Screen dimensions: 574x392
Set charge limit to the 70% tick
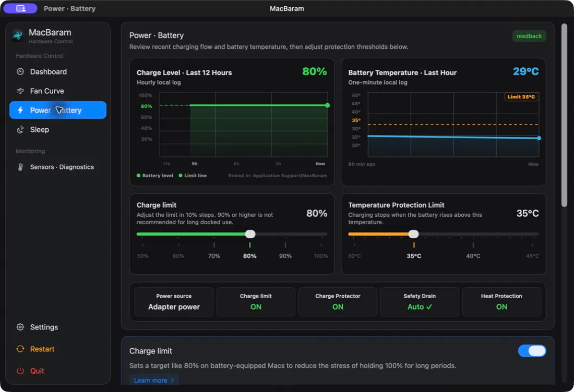(214, 245)
